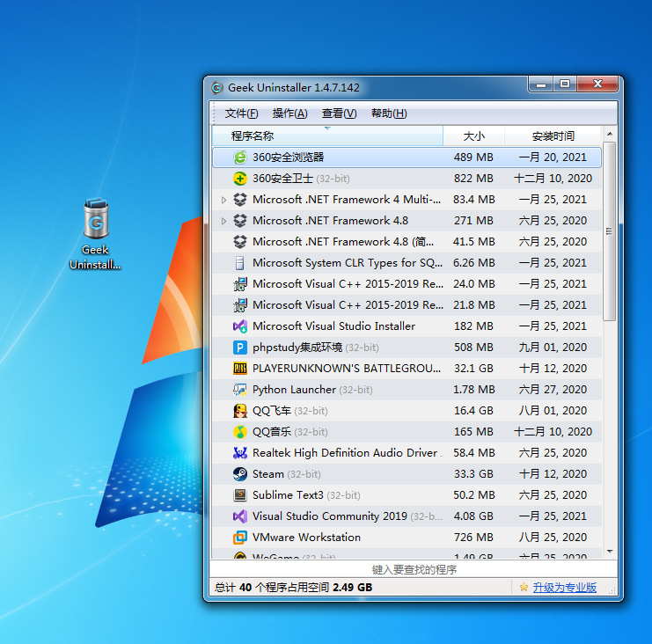Image resolution: width=652 pixels, height=644 pixels.
Task: Click the QQ音乐 yellow music icon
Action: (240, 432)
